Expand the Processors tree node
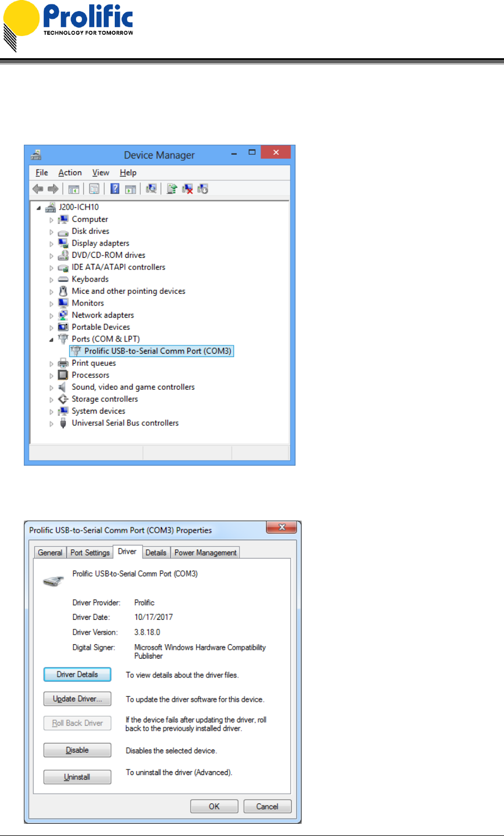 (52, 376)
